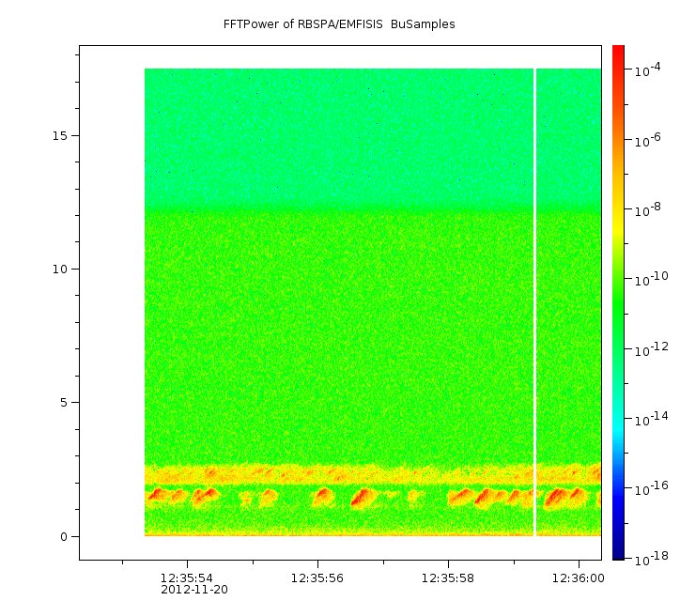Screen dimensions: 680x616
Task: Click the 10^-4 color bar label
Action: [x=649, y=71]
